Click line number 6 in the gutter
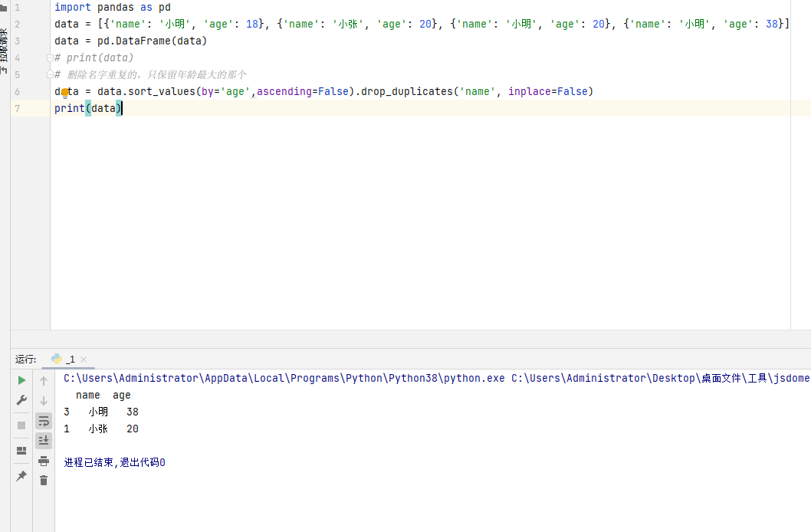Image resolution: width=811 pixels, height=532 pixels. tap(17, 91)
